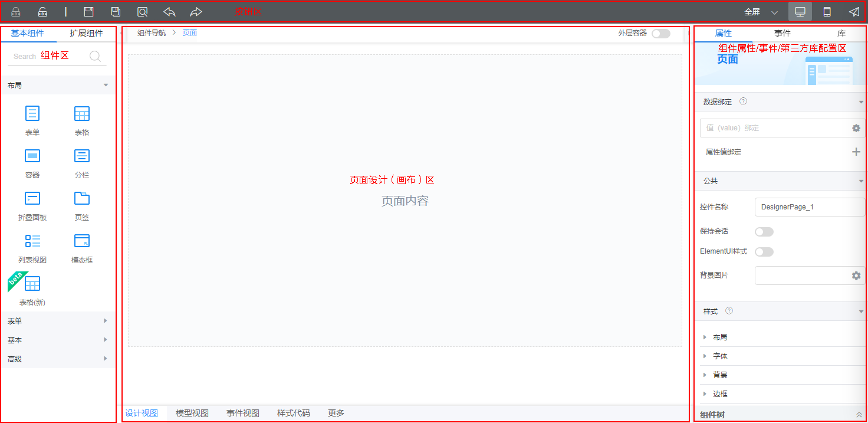Click the closed lock icon in toolbar
The width and height of the screenshot is (868, 423).
16,12
